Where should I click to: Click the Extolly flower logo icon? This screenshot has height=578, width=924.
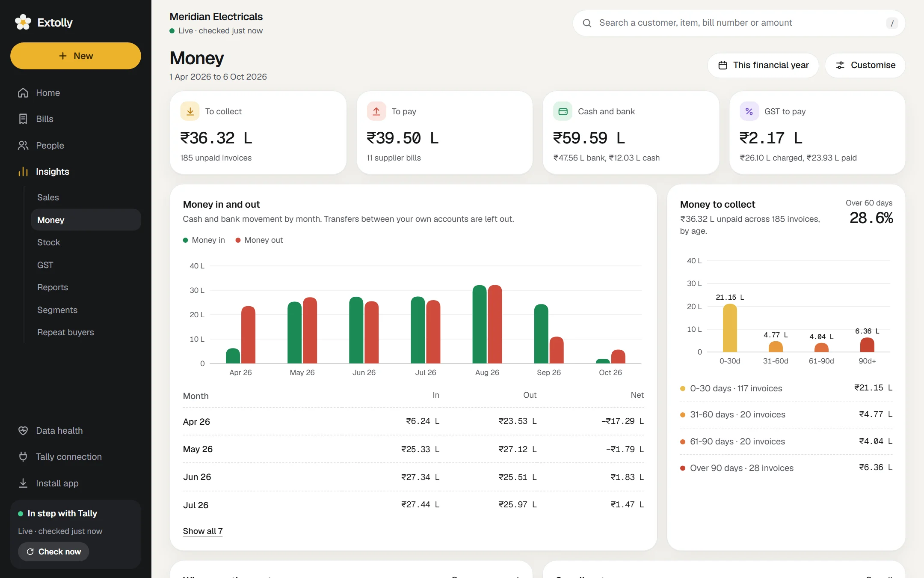[x=23, y=22]
